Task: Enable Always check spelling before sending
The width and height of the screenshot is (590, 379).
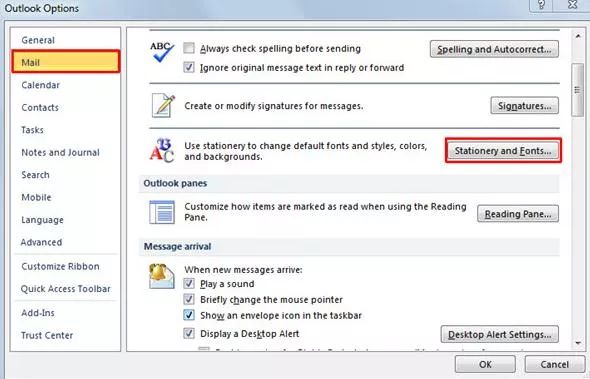Action: click(189, 48)
